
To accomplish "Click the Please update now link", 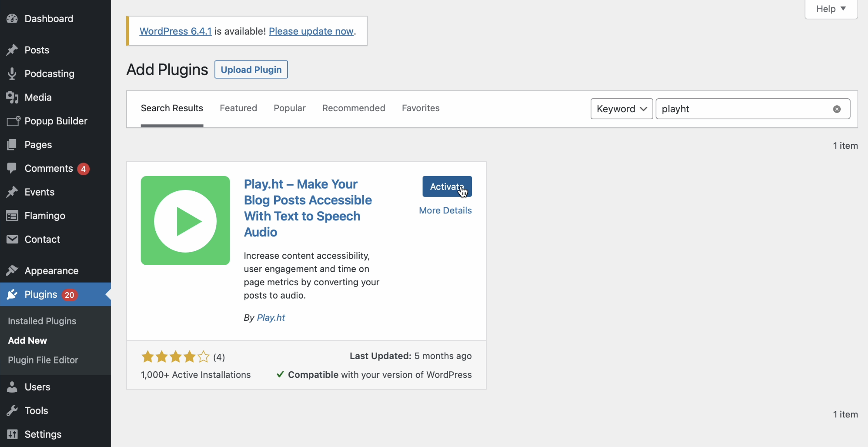I will click(311, 31).
